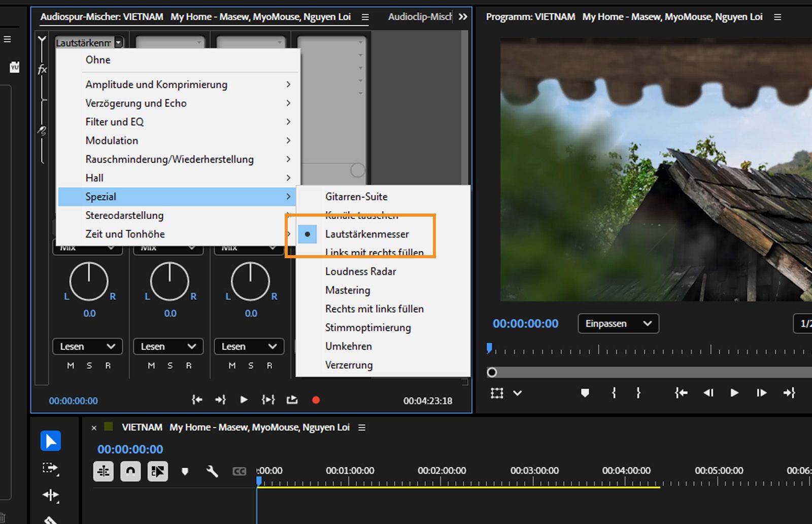Image resolution: width=812 pixels, height=524 pixels.
Task: Step back one frame in Program monitor
Action: coord(708,393)
